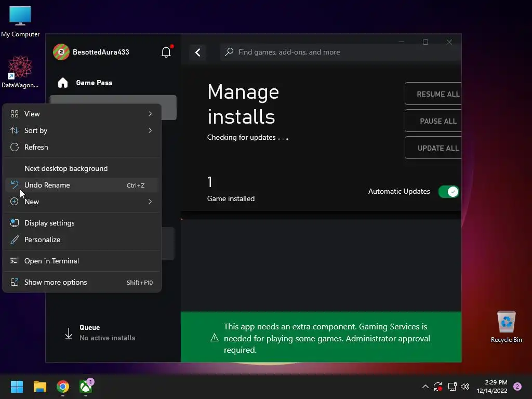Image resolution: width=532 pixels, height=399 pixels.
Task: Click the warning triangle in green banner
Action: (215, 338)
